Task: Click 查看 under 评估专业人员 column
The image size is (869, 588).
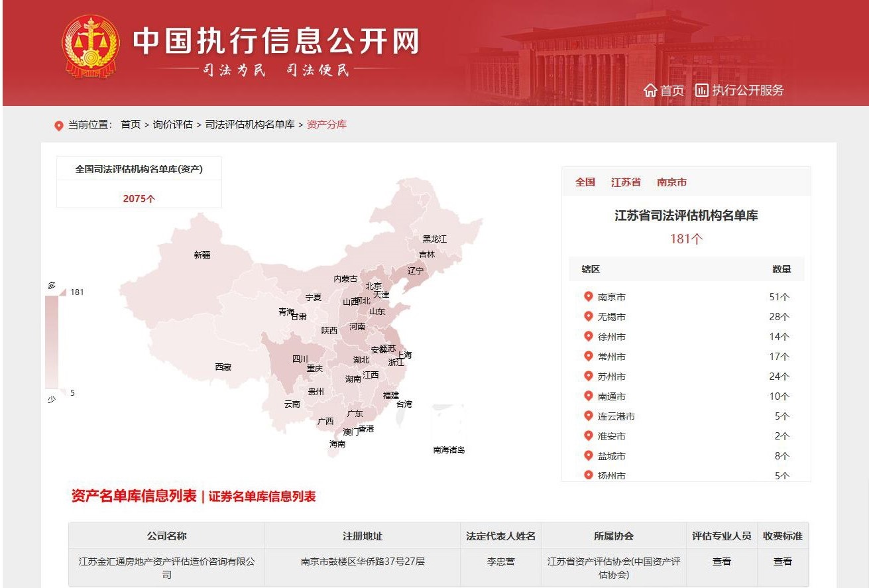Action: [x=721, y=561]
